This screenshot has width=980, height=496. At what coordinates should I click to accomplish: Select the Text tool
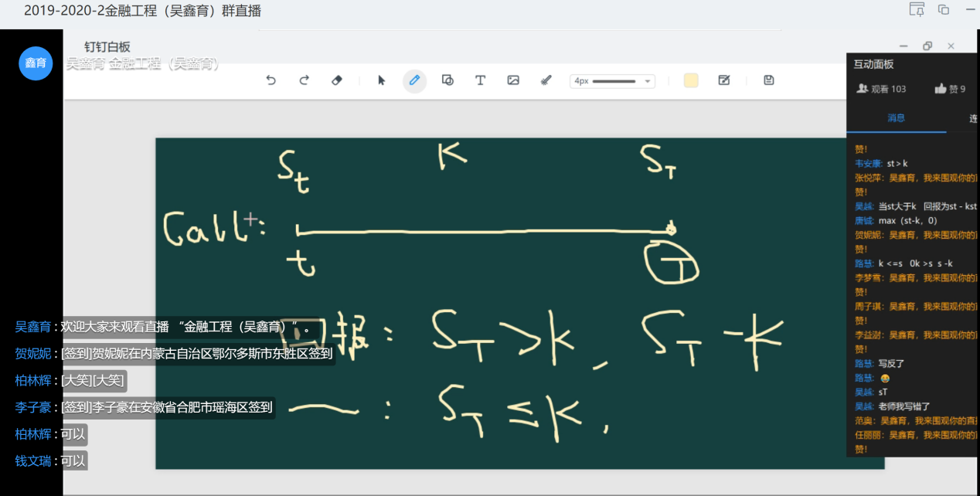click(480, 80)
